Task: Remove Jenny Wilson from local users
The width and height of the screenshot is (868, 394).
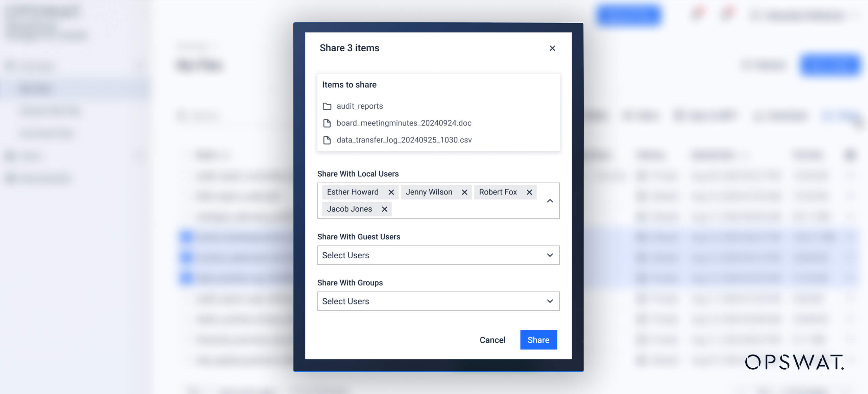Action: (x=464, y=192)
